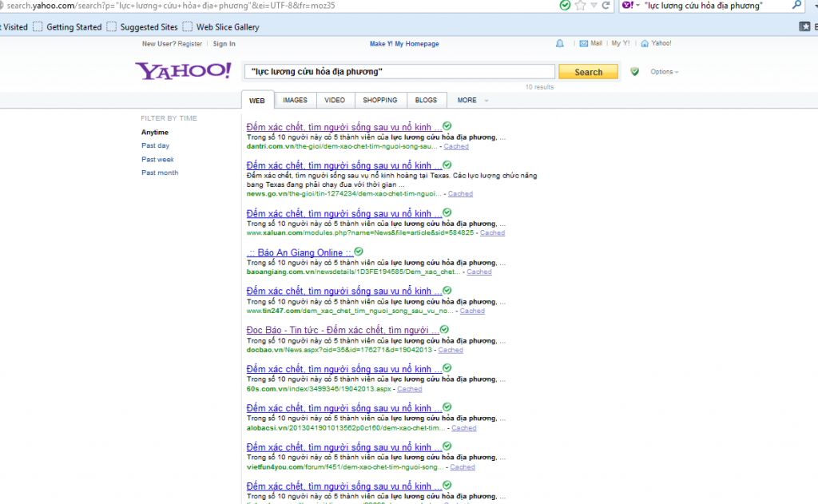Click the green check icon beside Báo An Giang Online

pos(359,252)
